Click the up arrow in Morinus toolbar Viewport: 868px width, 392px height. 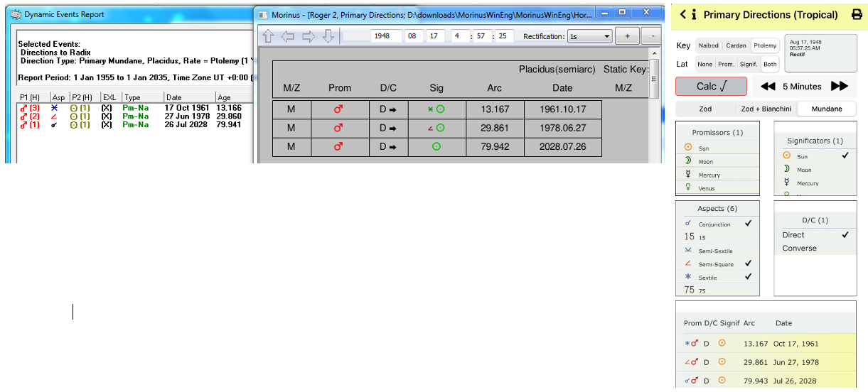coord(268,36)
